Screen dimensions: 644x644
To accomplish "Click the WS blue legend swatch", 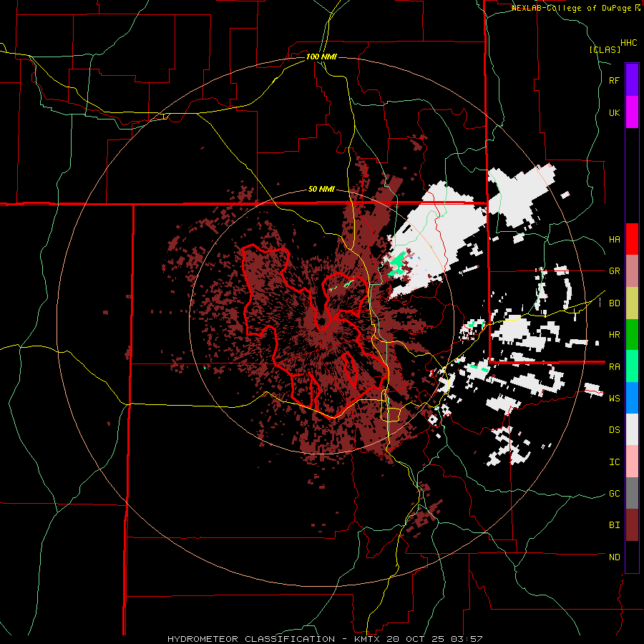I will 632,398.
